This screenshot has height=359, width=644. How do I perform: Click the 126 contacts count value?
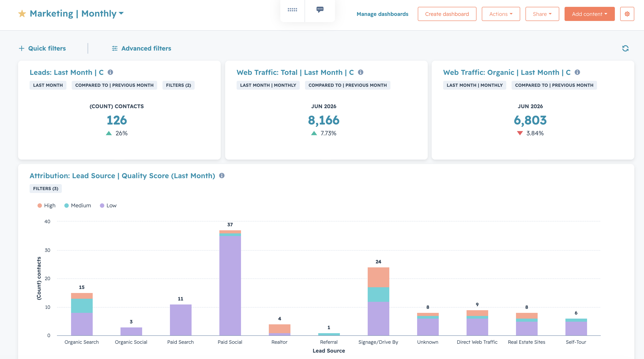(x=117, y=120)
